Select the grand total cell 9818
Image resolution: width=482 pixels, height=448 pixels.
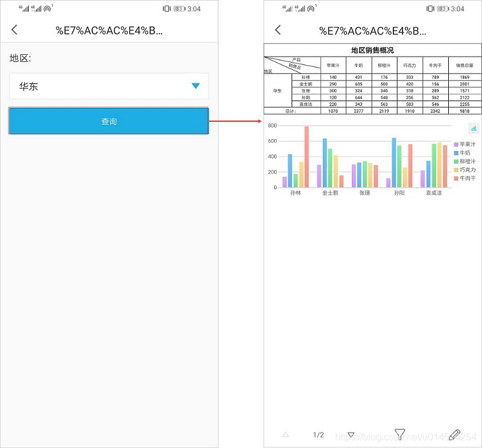[465, 111]
